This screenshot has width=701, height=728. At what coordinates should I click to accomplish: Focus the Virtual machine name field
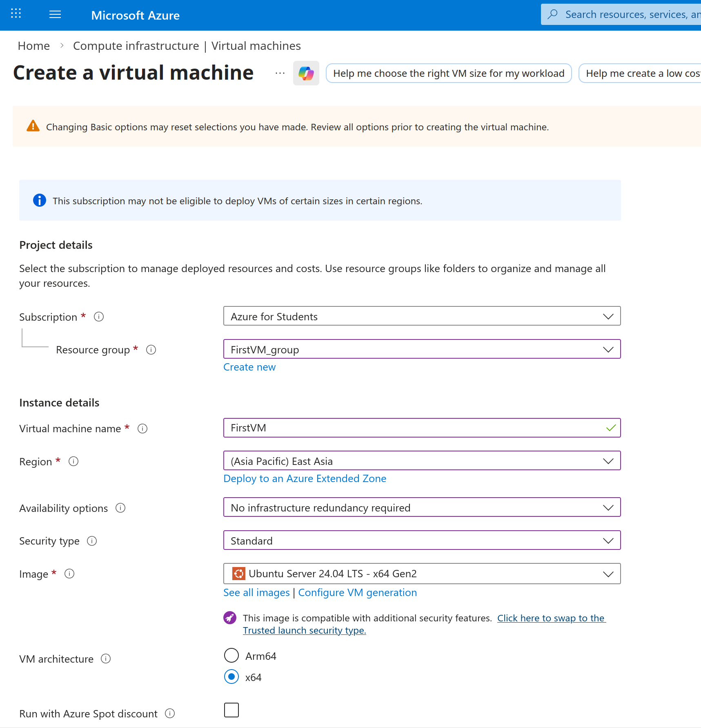click(422, 428)
